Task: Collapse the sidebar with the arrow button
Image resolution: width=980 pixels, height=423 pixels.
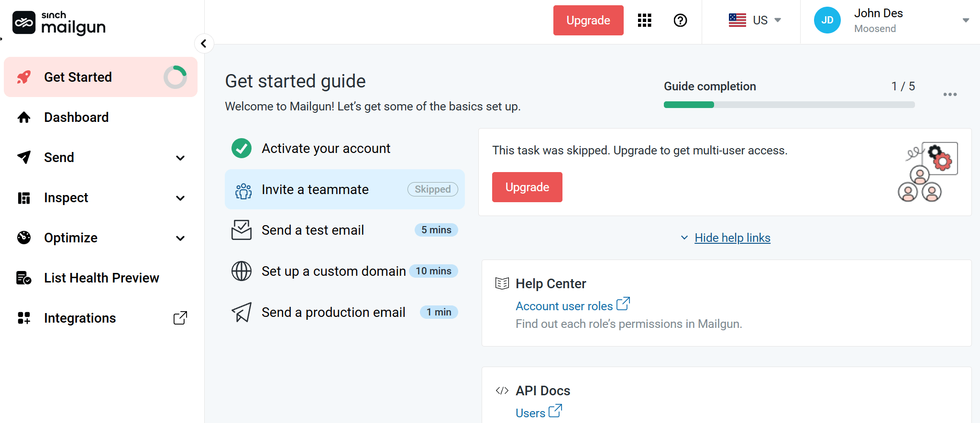Action: tap(204, 43)
